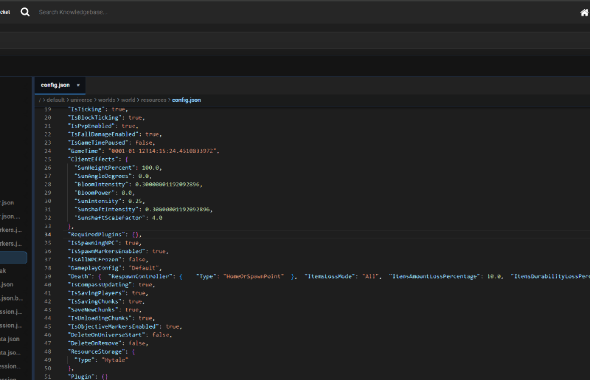Screen dimensions: 590x380
Task: Click the 0.25 value of "SunIntensity"
Action: pos(135,201)
